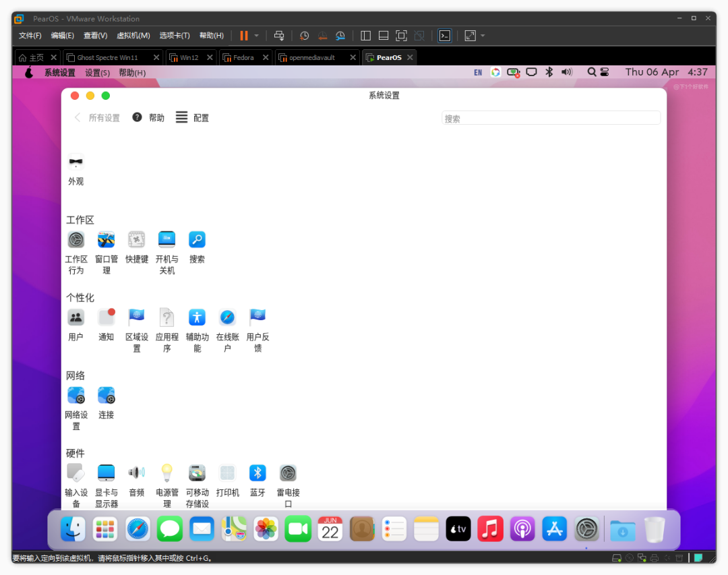Click the VMware pause button dropdown arrow
The image size is (728, 575).
(x=256, y=36)
